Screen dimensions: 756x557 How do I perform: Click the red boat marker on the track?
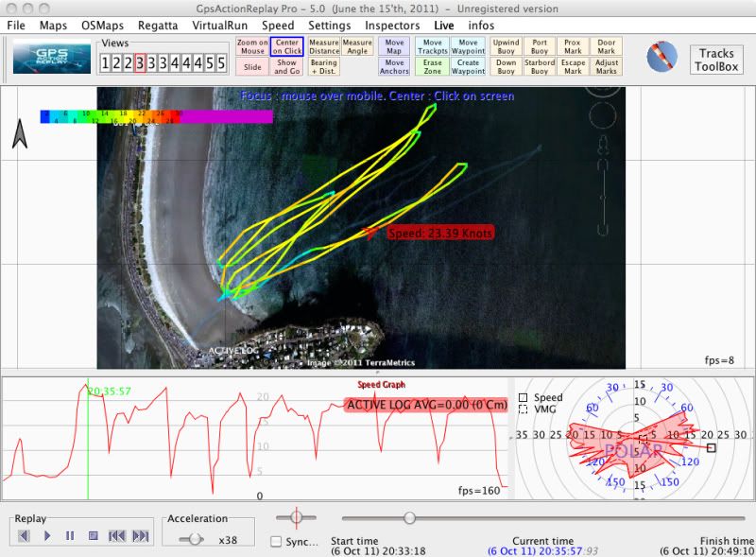(369, 233)
